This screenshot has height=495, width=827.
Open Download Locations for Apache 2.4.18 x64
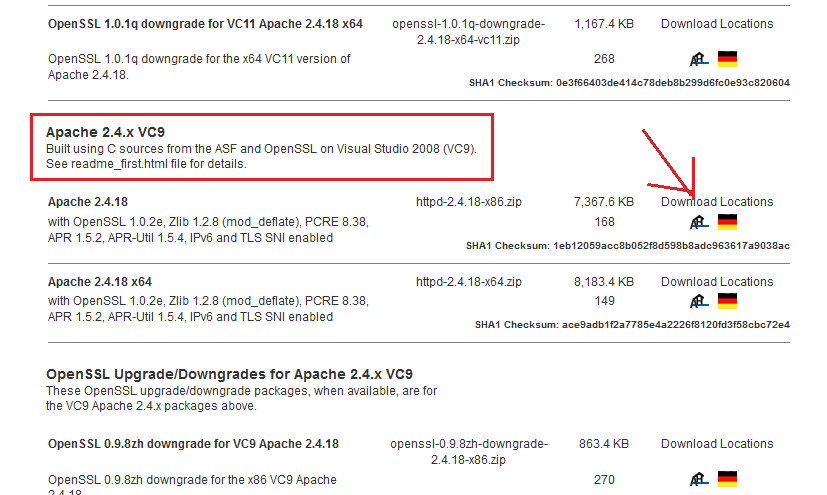pos(717,282)
